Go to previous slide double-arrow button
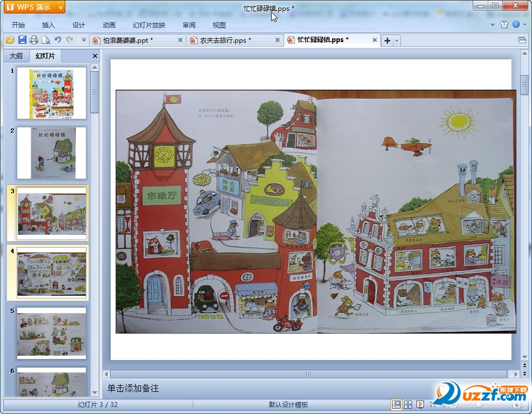Viewport: 532px width, 414px height. click(x=524, y=365)
